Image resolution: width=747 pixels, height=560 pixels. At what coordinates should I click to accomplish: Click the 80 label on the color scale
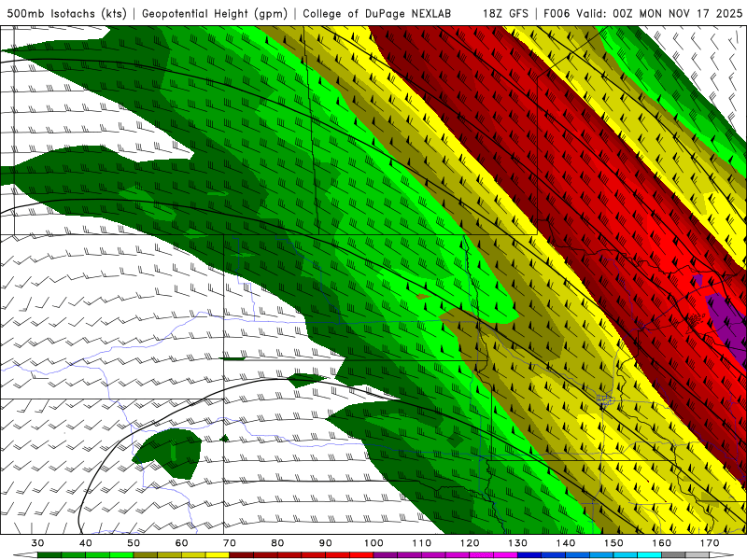click(277, 543)
